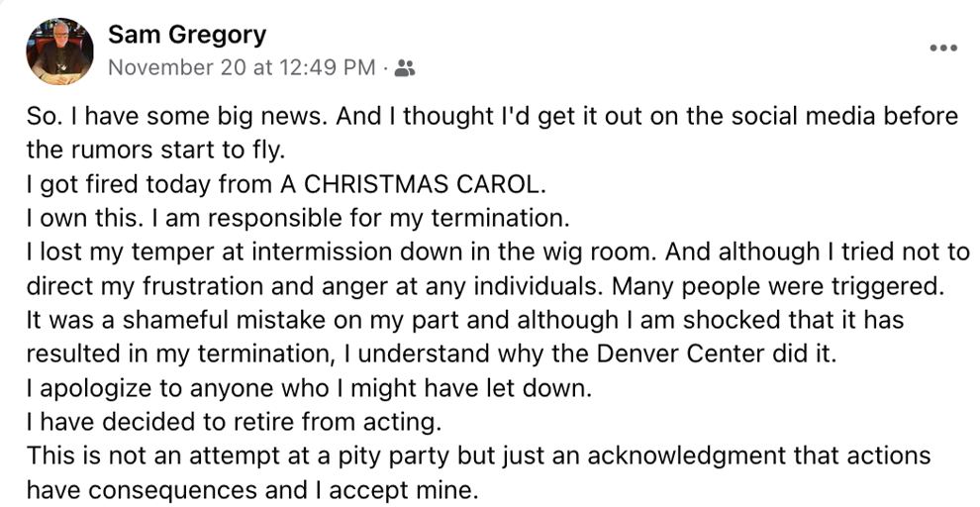
Task: Open Sam Gregory's profile picture
Action: 60,51
